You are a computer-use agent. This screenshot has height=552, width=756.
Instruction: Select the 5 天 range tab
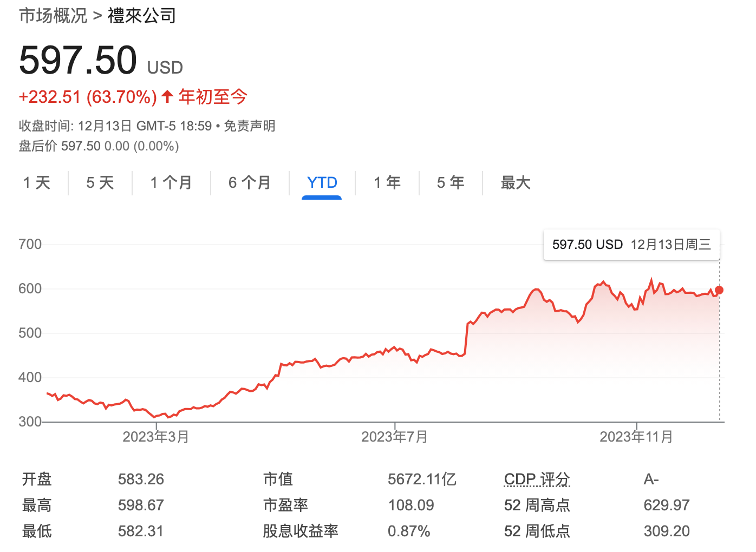(100, 183)
